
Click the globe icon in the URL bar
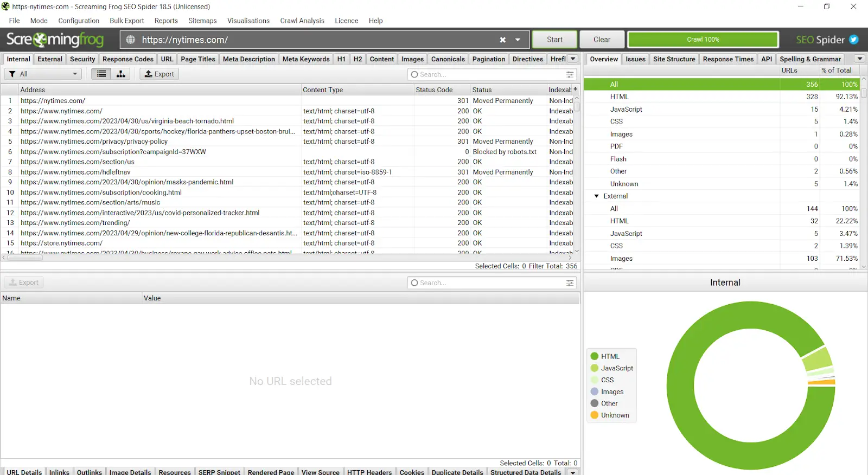coord(130,40)
